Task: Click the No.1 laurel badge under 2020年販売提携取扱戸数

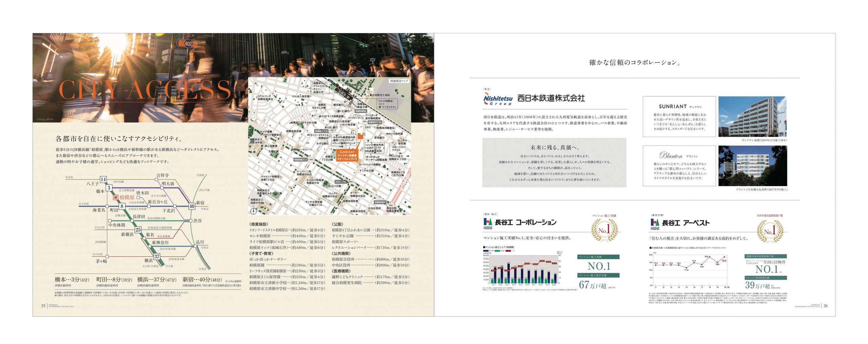Action: tap(770, 231)
